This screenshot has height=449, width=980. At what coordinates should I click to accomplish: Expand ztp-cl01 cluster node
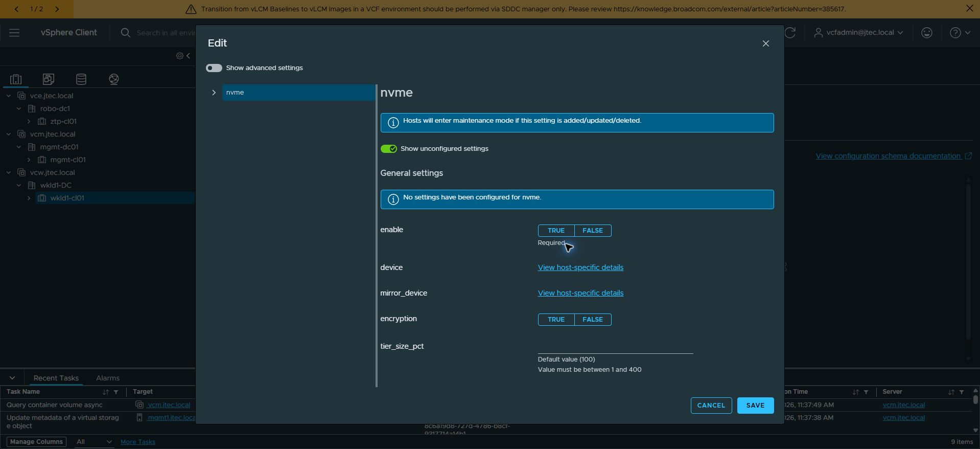coord(29,121)
